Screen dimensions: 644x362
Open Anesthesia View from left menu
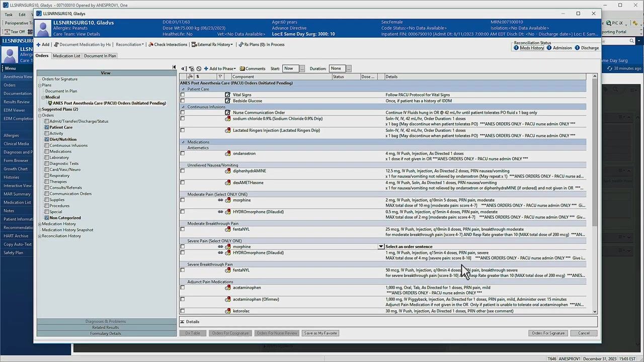pyautogui.click(x=18, y=77)
